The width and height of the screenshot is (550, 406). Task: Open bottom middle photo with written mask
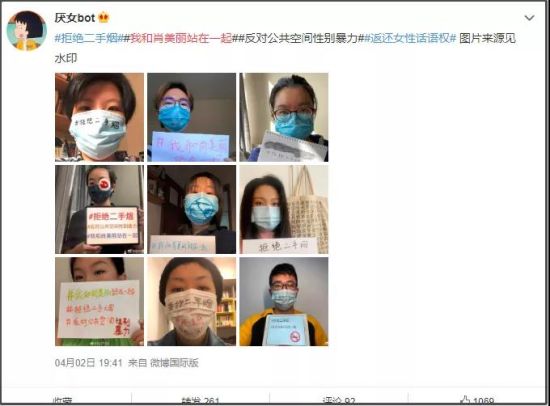click(192, 302)
